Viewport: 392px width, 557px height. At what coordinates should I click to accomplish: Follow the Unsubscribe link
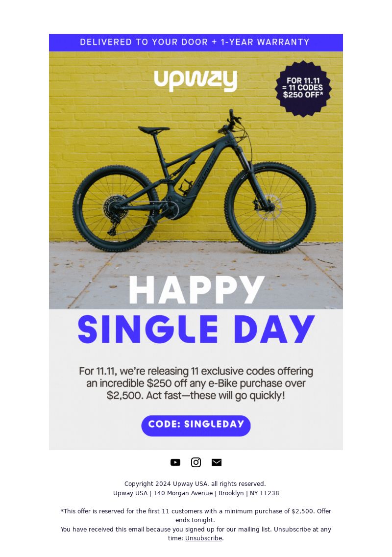tap(203, 538)
